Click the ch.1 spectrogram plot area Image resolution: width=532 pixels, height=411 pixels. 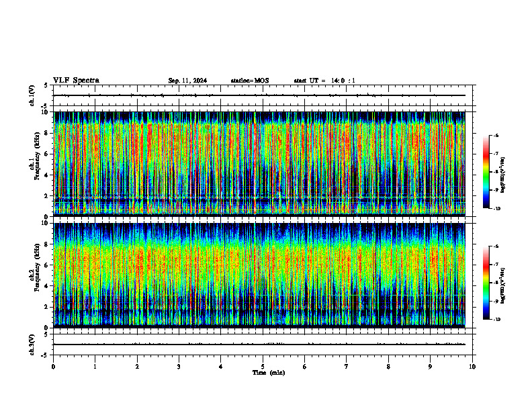pyautogui.click(x=259, y=164)
